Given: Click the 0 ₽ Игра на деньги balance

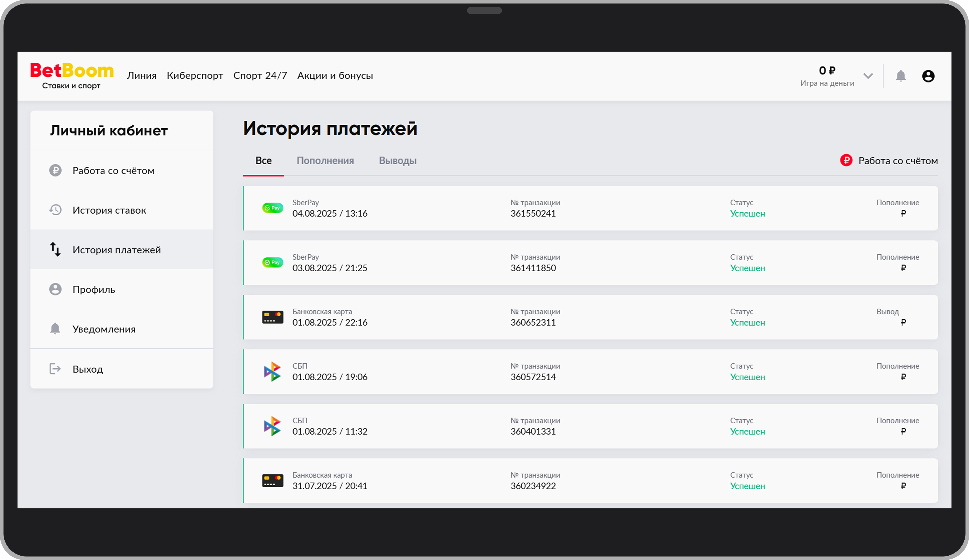Looking at the screenshot, I should point(827,76).
